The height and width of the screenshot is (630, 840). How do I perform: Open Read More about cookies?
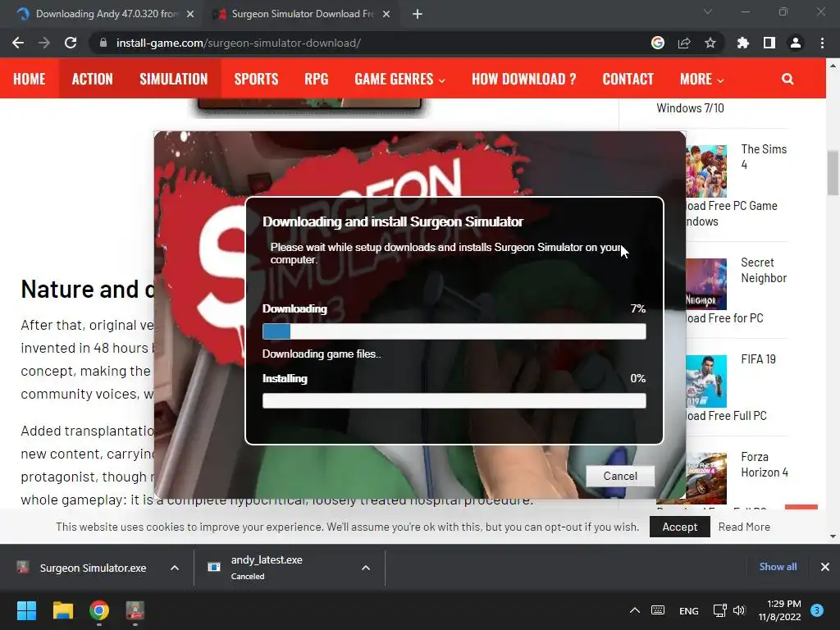744,527
